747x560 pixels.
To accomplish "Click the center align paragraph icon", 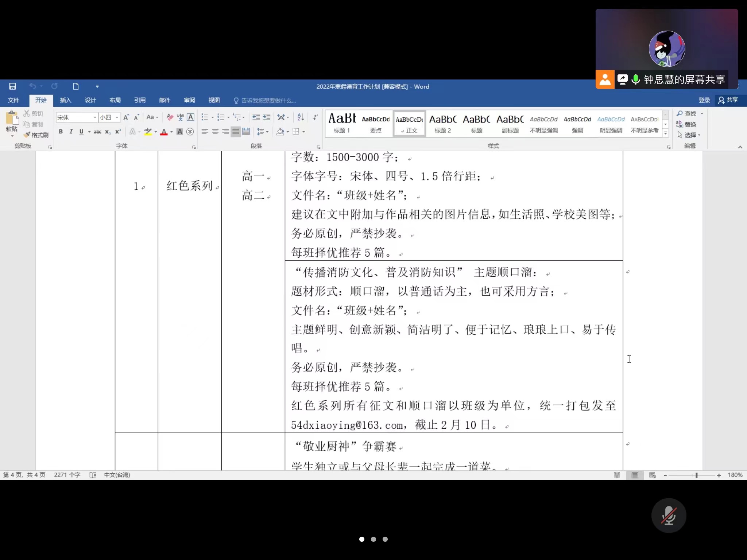I will (x=215, y=132).
